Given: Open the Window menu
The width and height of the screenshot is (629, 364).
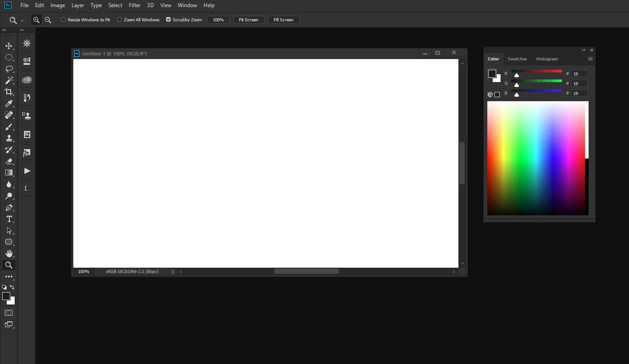Looking at the screenshot, I should (x=187, y=5).
